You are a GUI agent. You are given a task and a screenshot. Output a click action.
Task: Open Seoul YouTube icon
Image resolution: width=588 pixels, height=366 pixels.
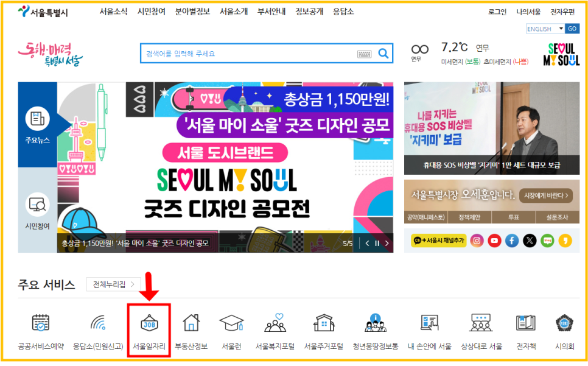click(x=494, y=241)
